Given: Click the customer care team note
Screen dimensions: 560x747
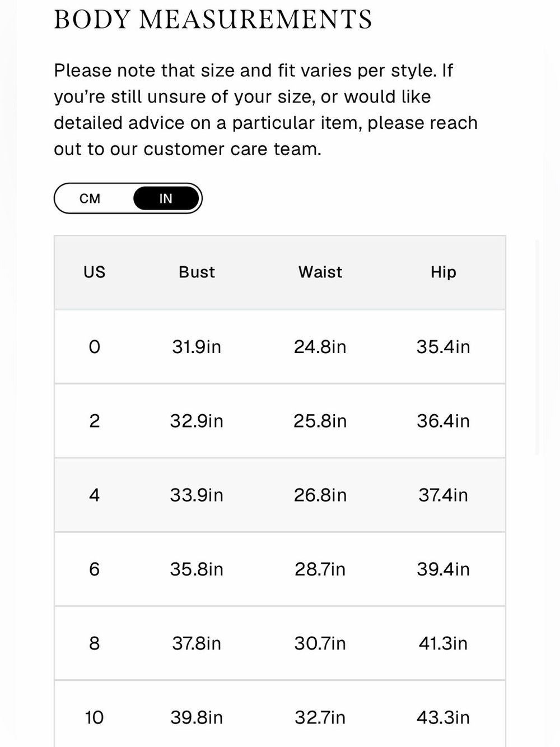Looking at the screenshot, I should coord(266,110).
